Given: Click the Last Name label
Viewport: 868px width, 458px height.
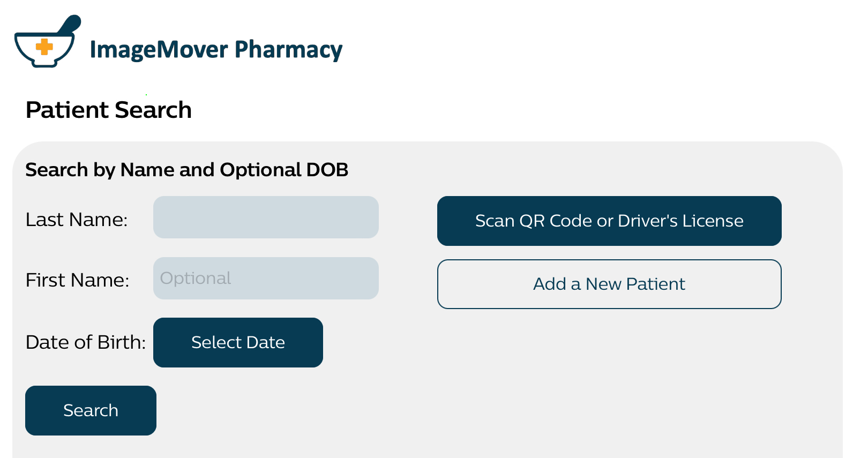Looking at the screenshot, I should [77, 220].
